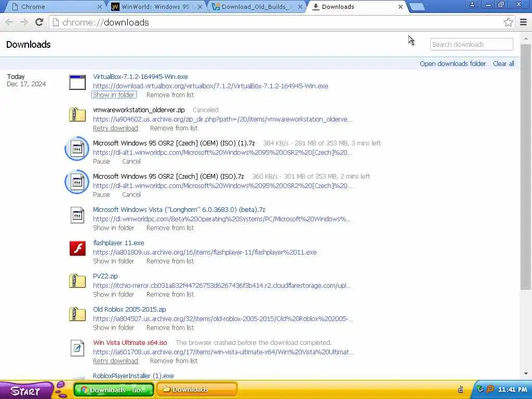
Task: Click the Win Vista Ultimate iso file icon
Action: (77, 348)
